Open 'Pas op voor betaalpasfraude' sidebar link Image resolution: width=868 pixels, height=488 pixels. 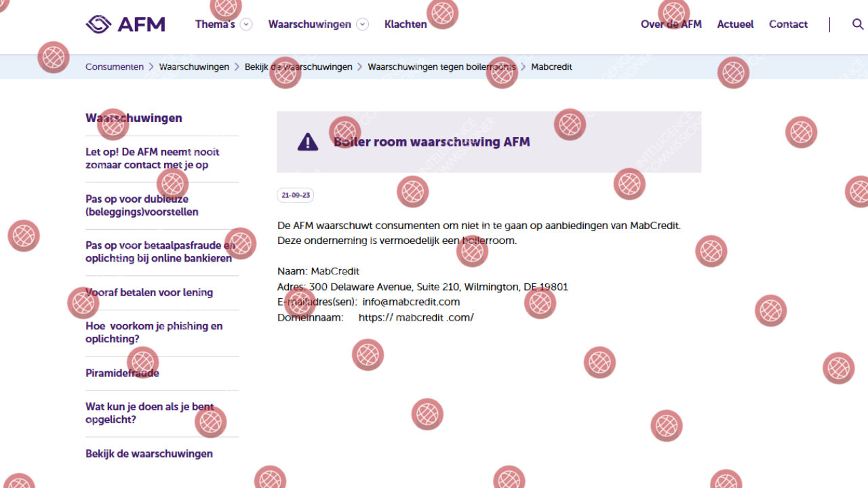160,252
